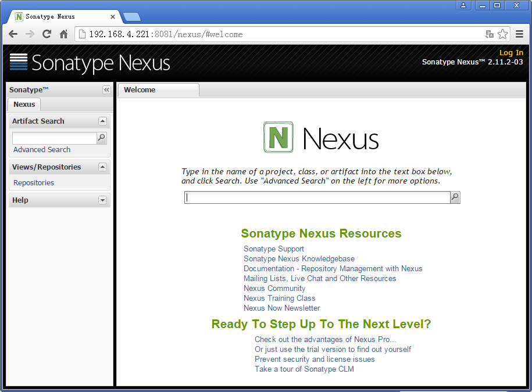Open Sonatype Nexus Knowledgebase
The width and height of the screenshot is (532, 392).
pos(299,259)
